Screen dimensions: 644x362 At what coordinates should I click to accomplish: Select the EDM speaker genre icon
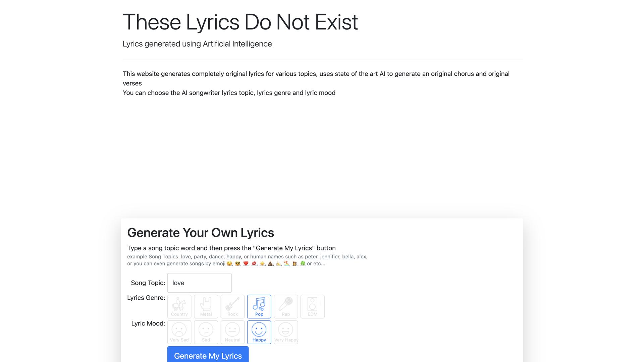click(x=312, y=306)
